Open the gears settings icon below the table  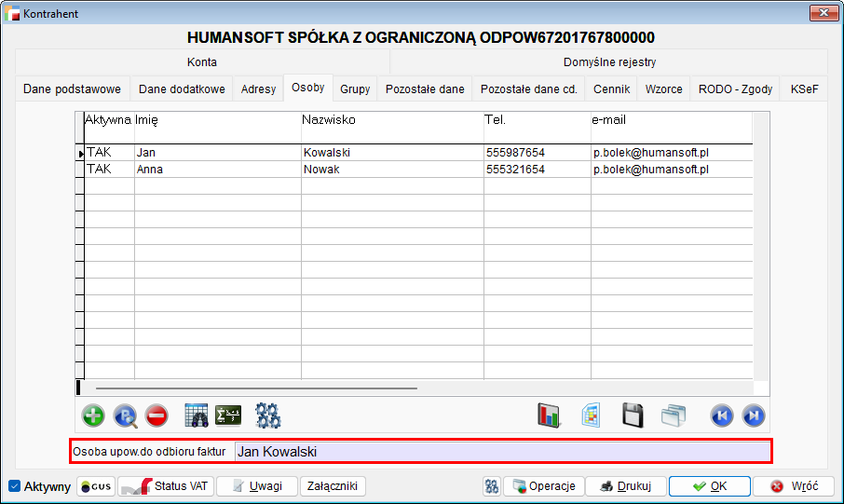[x=268, y=415]
